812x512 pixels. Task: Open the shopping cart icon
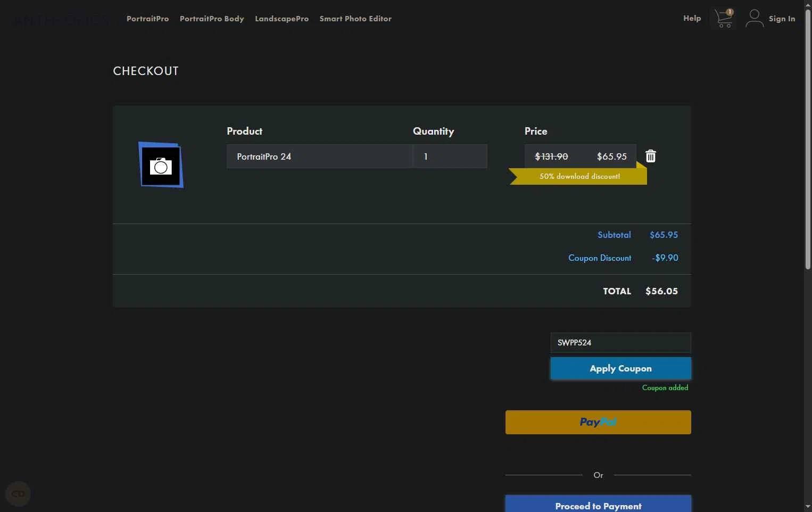tap(724, 19)
